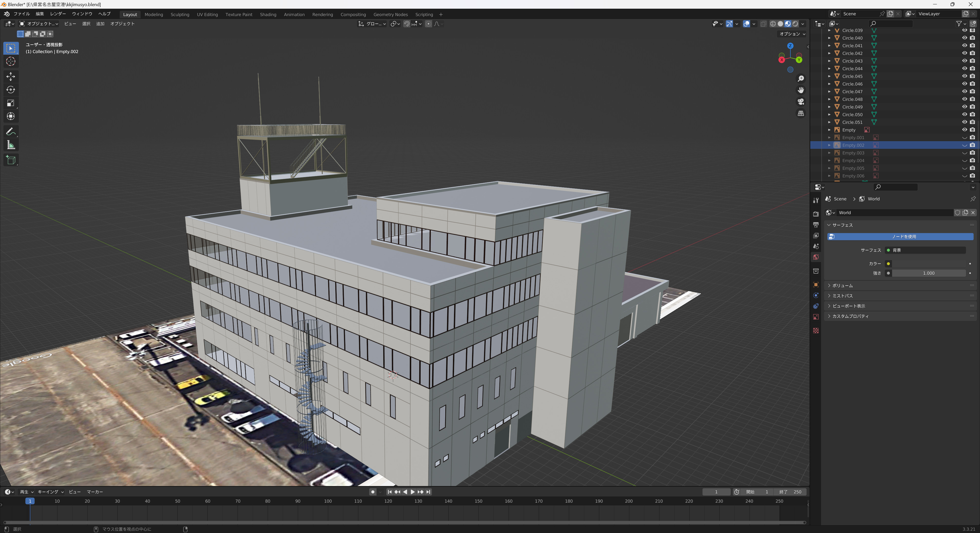
Task: Disable rendering for Circle.045
Action: (x=972, y=76)
